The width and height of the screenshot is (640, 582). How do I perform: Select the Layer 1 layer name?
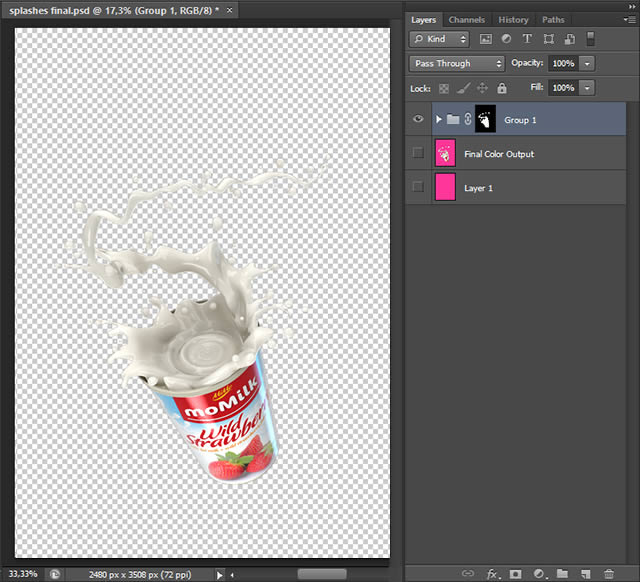(x=478, y=188)
